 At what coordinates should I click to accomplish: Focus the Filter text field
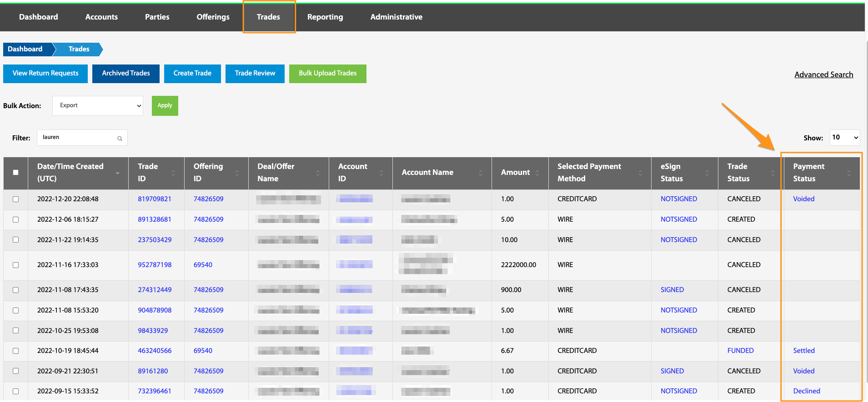coord(82,138)
